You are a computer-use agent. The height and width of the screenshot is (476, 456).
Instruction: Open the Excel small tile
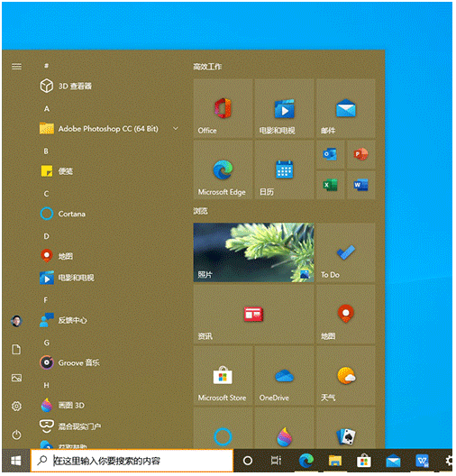pyautogui.click(x=331, y=186)
